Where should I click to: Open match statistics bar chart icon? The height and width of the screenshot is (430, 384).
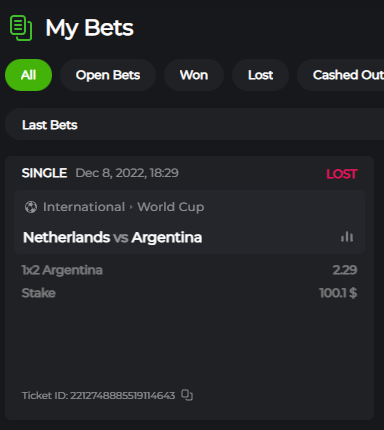347,237
